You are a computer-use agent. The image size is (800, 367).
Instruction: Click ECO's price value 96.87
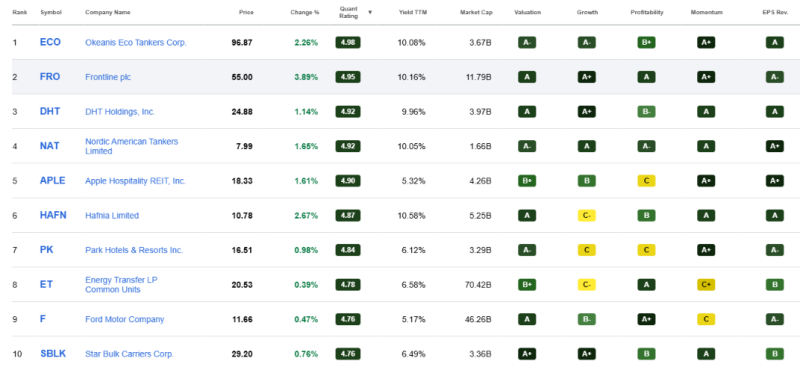242,43
